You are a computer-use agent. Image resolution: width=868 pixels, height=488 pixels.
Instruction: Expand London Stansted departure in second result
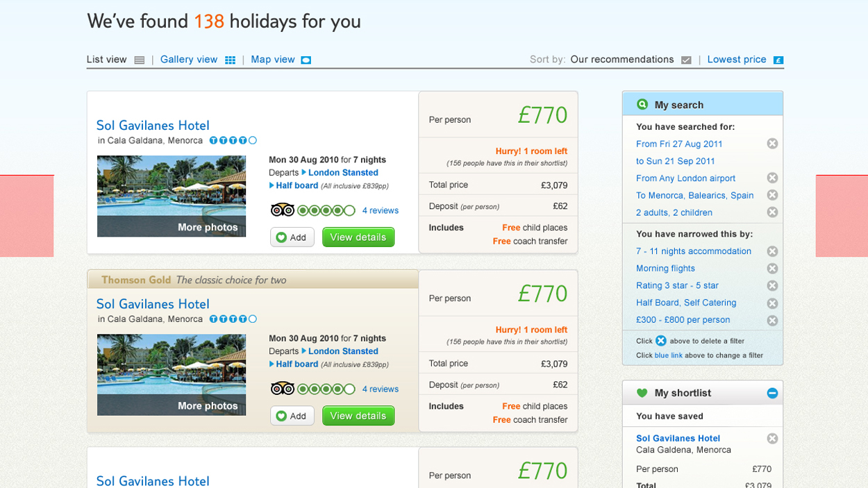point(343,351)
